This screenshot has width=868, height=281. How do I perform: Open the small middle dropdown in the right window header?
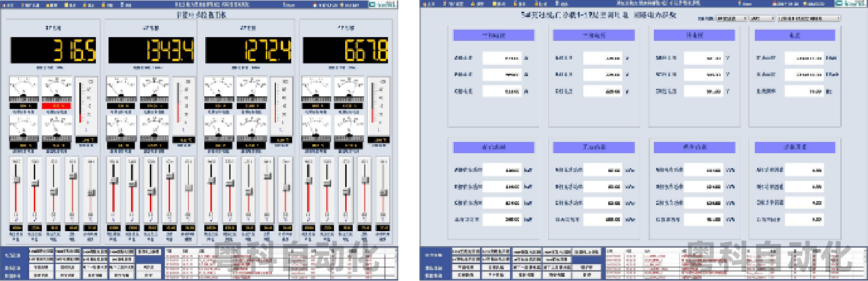click(x=762, y=19)
